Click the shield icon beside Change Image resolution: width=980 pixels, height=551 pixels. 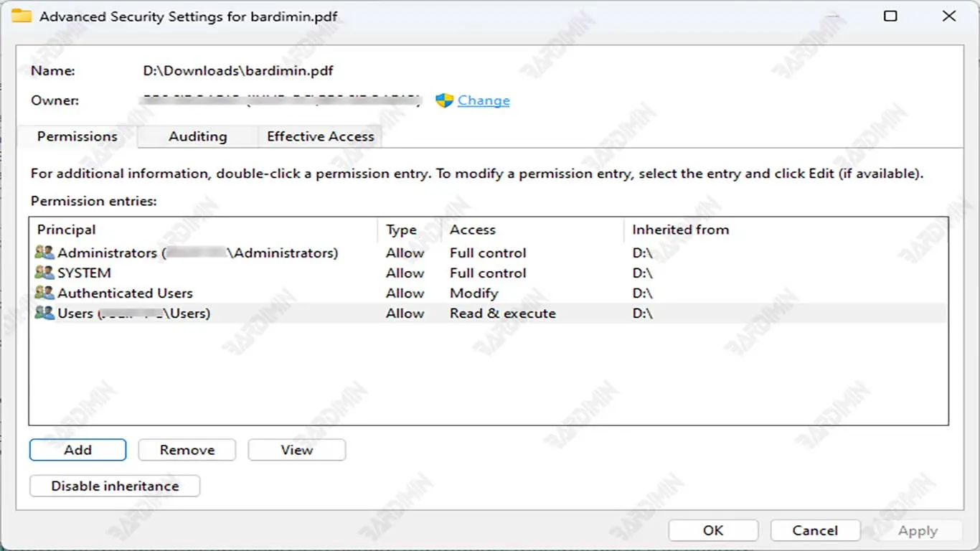click(x=445, y=100)
